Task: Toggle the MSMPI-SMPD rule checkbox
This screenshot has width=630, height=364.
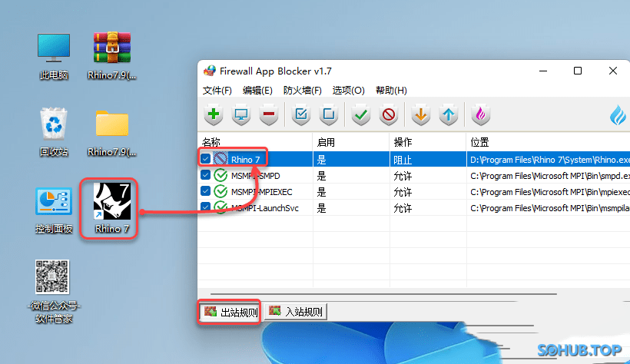Action: point(205,175)
